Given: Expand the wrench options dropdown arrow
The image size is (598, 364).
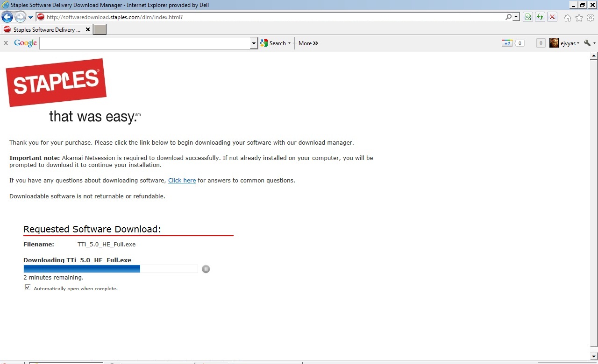Looking at the screenshot, I should pos(594,43).
